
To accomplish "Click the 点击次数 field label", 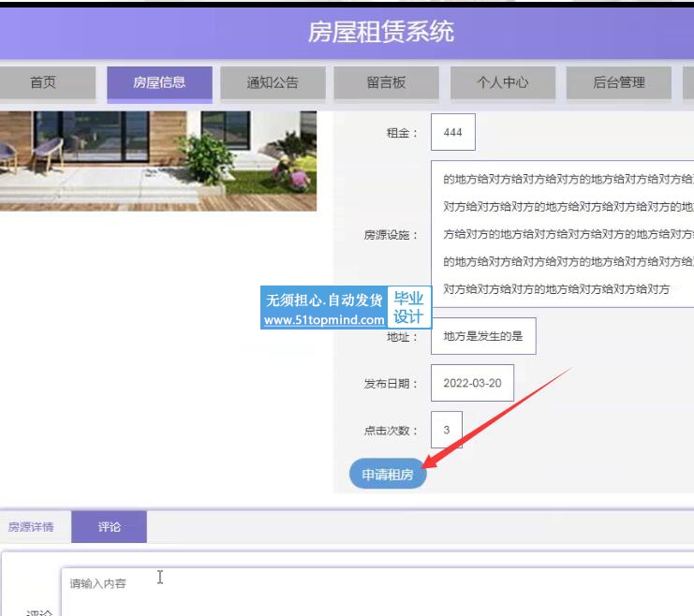I will [x=391, y=431].
